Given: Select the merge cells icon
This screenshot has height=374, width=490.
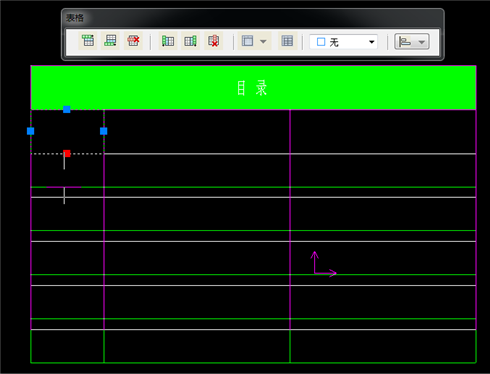Looking at the screenshot, I should [x=248, y=41].
